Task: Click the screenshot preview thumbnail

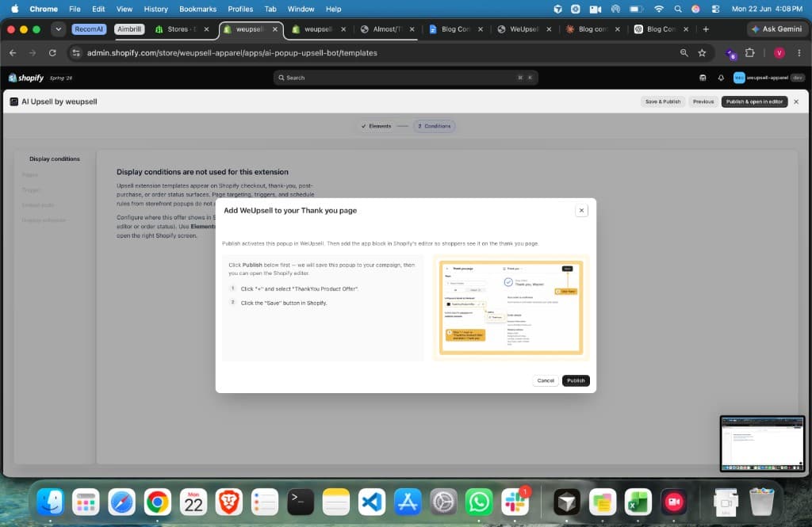Action: click(x=762, y=444)
